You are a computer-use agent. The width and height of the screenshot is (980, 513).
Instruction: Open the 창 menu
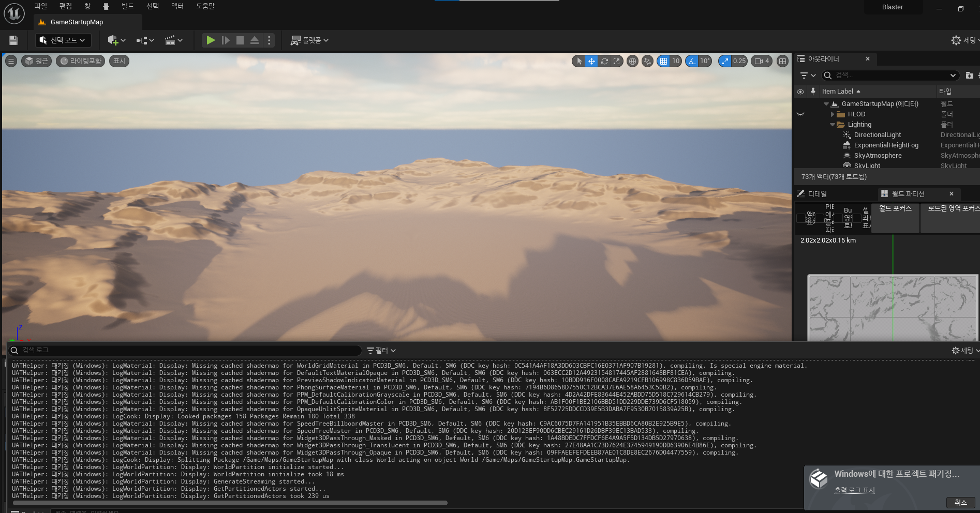point(87,6)
